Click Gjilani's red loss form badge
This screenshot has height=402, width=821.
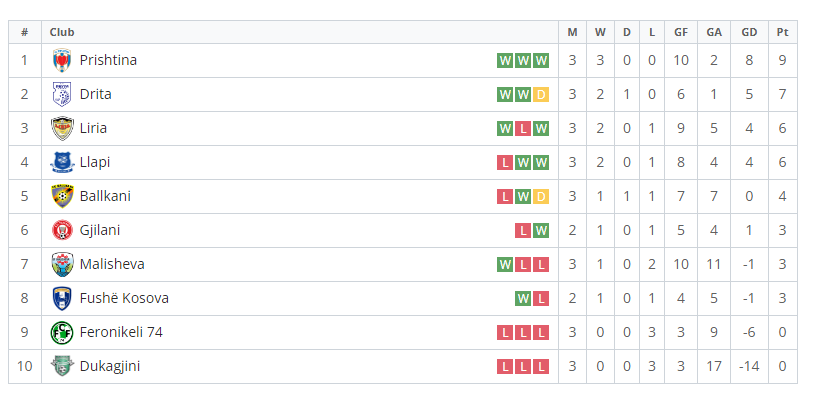click(523, 231)
